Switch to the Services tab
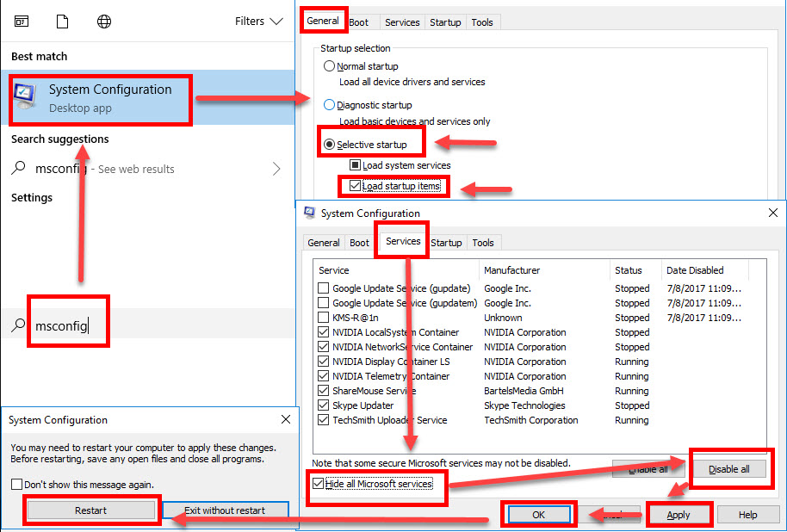This screenshot has height=532, width=787. coord(401,242)
